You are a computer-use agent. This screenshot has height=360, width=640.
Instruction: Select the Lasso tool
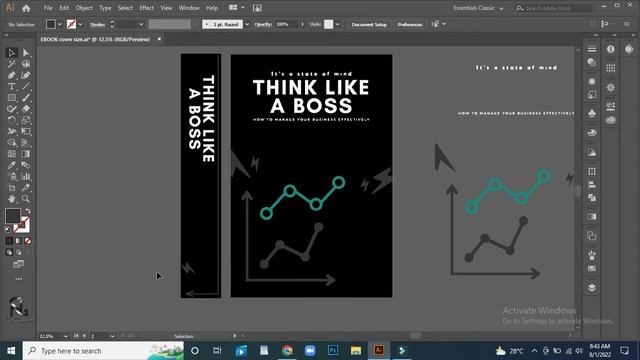coord(26,64)
